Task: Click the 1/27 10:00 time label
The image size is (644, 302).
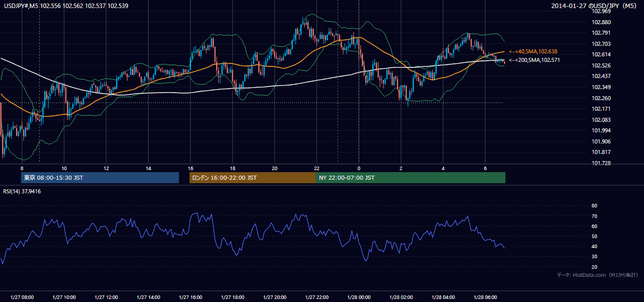Action: [64, 297]
